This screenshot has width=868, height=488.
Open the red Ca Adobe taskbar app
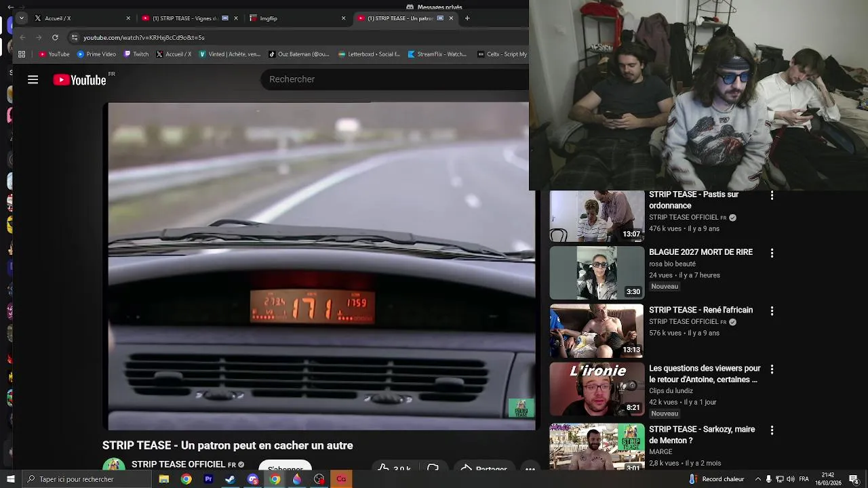[x=341, y=479]
